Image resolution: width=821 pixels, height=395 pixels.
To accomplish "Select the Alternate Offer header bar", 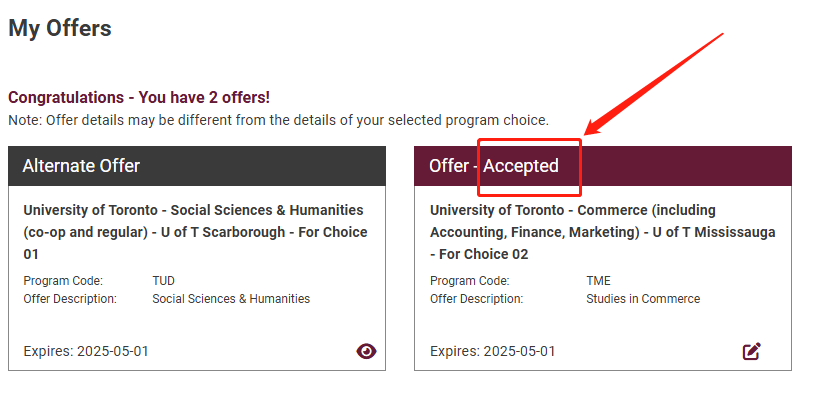I will pos(197,166).
